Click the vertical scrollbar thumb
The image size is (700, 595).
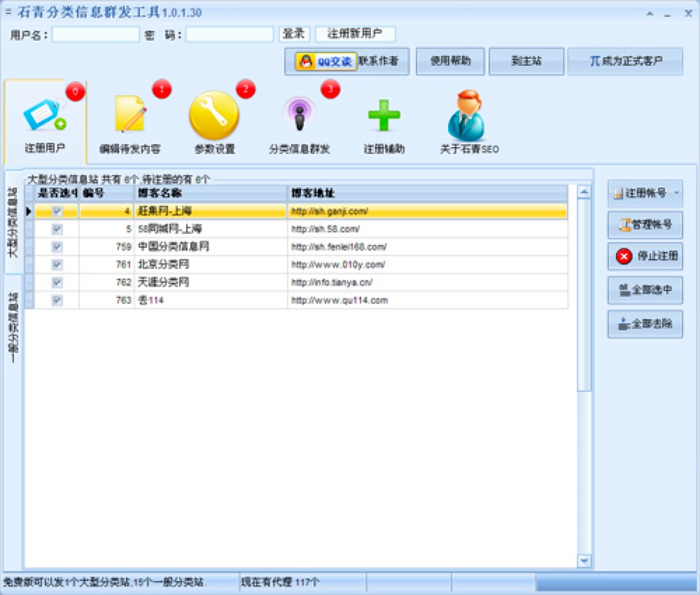point(584,295)
